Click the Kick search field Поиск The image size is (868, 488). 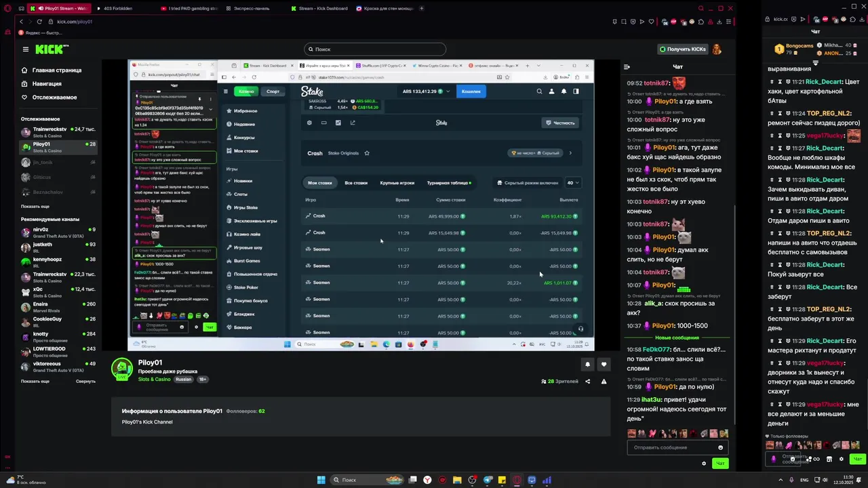point(375,49)
